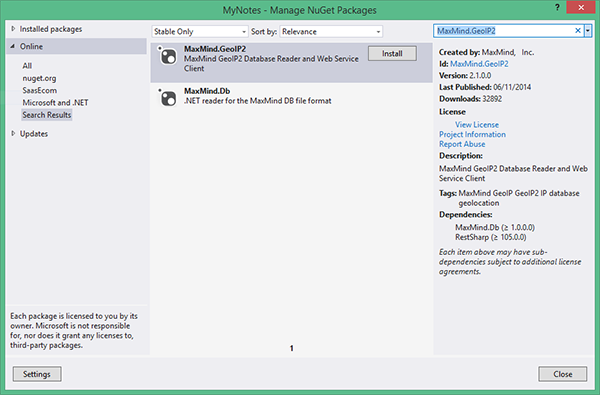Image resolution: width=600 pixels, height=395 pixels.
Task: Select the MaxMind.Db result row title
Action: pos(207,91)
